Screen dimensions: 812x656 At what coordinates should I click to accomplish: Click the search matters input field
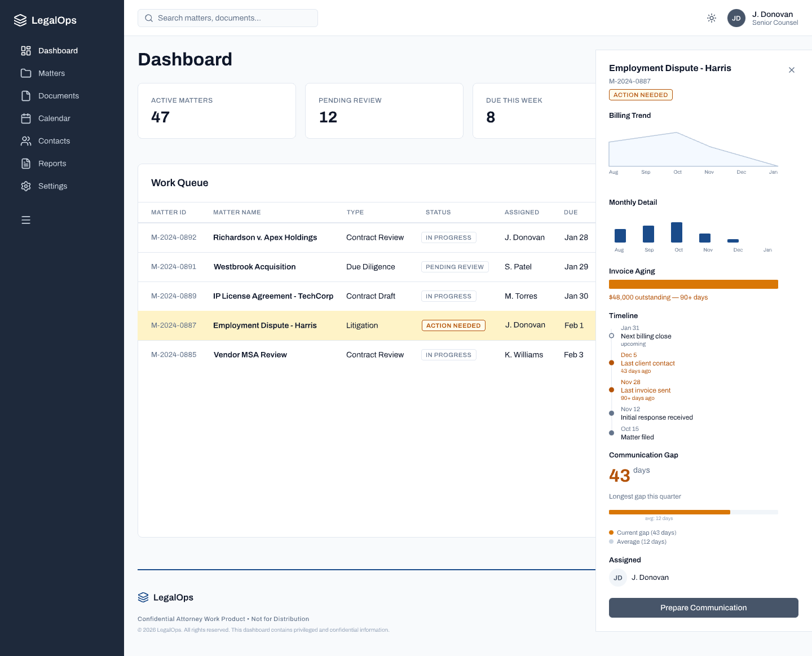(x=228, y=17)
